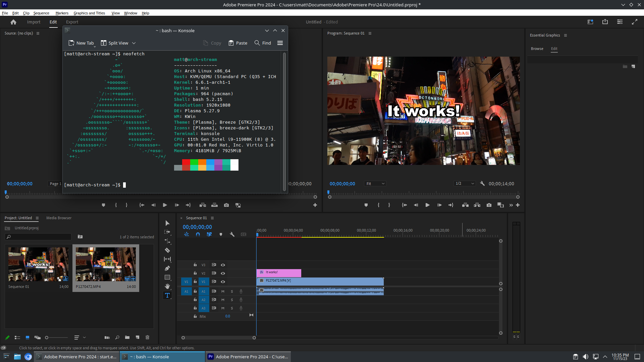Toggle V2 track output eye
644x362 pixels.
point(223,274)
